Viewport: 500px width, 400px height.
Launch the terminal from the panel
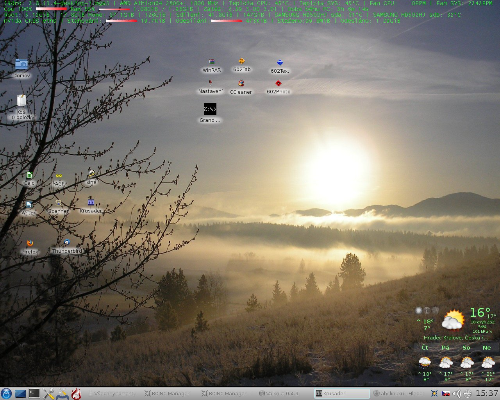point(34,394)
